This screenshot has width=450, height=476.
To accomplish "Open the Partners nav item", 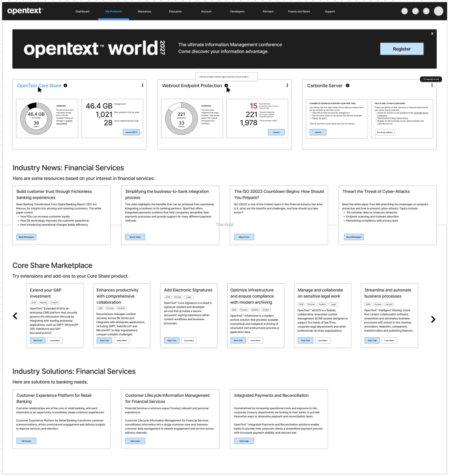I will tap(268, 11).
